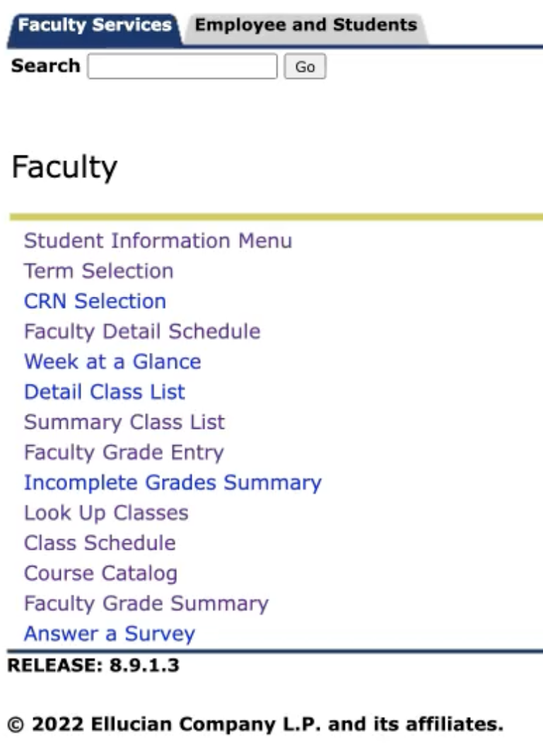543x756 pixels.
Task: View the Incomplete Grades Summary
Action: (x=173, y=483)
